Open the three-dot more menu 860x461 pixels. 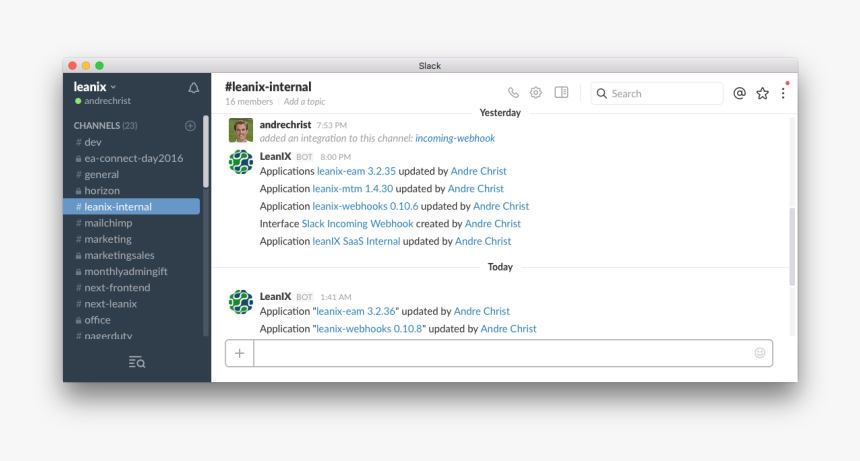(783, 93)
